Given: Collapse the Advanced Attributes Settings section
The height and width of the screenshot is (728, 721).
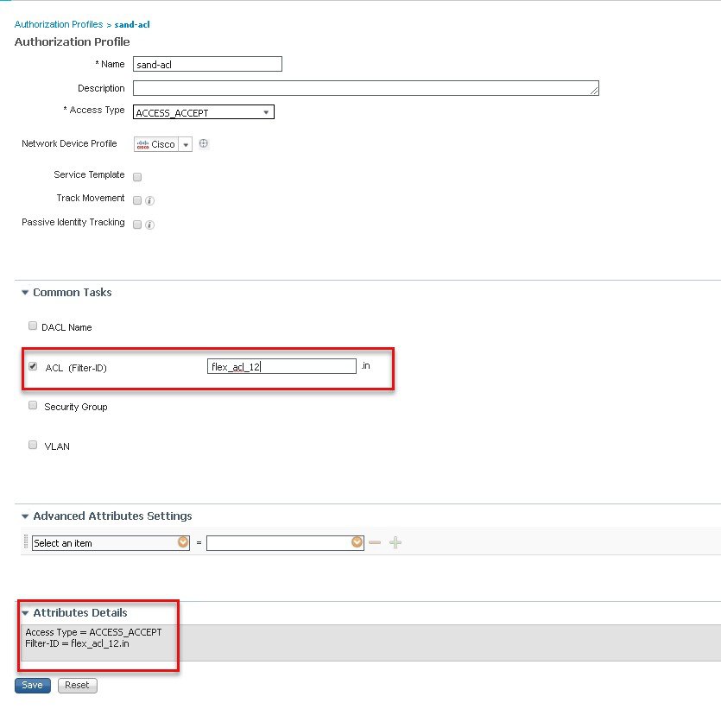Looking at the screenshot, I should click(x=25, y=516).
